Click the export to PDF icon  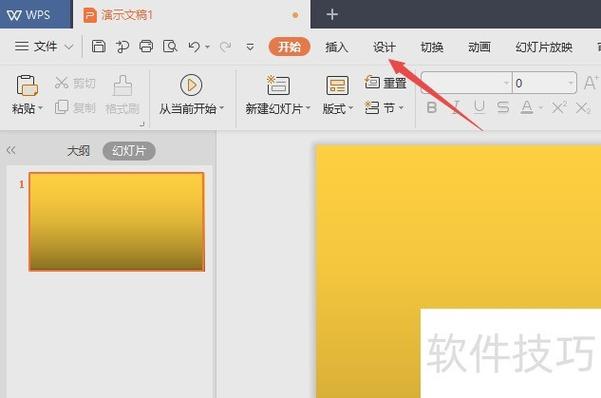click(x=122, y=47)
